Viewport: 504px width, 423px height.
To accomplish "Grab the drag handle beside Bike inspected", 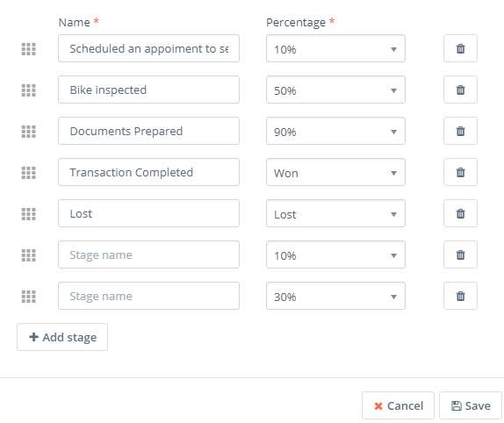I will tap(29, 90).
